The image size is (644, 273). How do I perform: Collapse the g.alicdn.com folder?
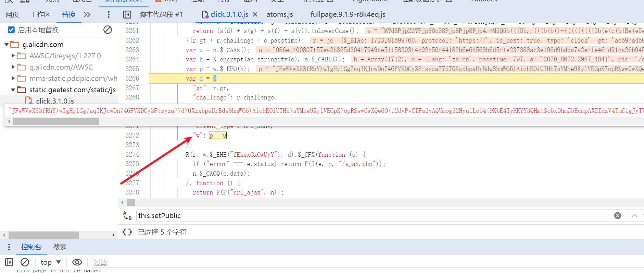[7, 45]
